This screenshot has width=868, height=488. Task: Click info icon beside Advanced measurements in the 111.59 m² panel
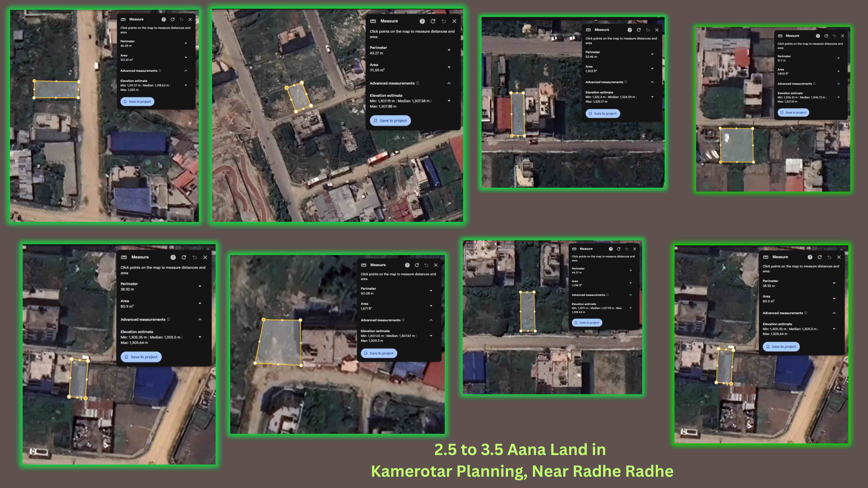point(418,83)
